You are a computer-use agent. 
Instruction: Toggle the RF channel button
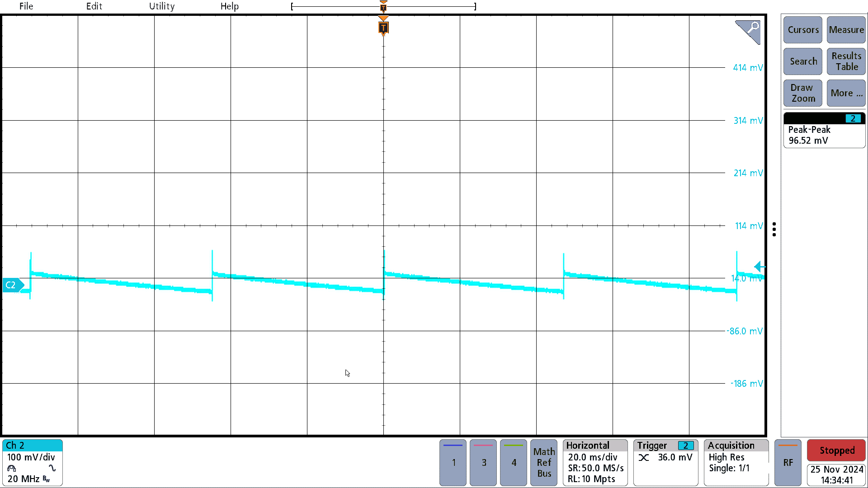[x=788, y=463]
